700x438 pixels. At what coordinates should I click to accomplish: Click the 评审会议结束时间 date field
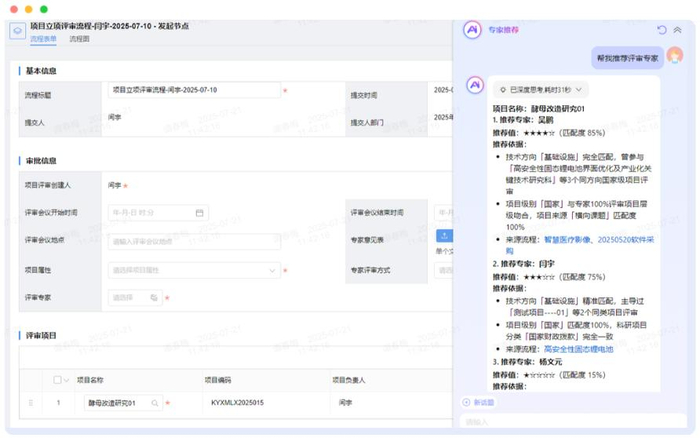click(444, 213)
